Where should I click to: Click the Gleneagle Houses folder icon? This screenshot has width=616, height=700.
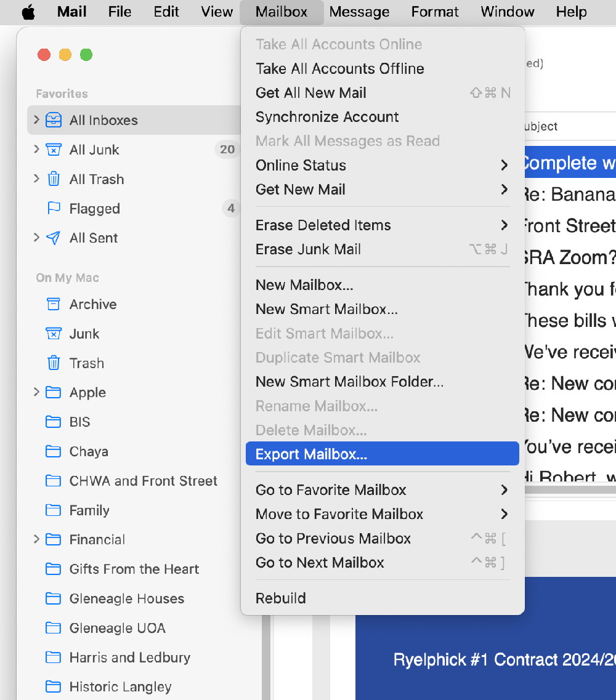pos(54,598)
